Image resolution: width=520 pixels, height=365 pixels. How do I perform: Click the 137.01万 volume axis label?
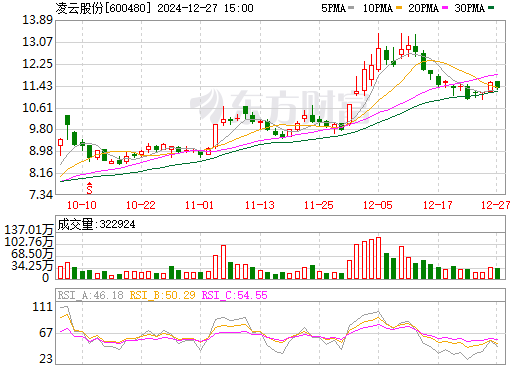pos(29,230)
